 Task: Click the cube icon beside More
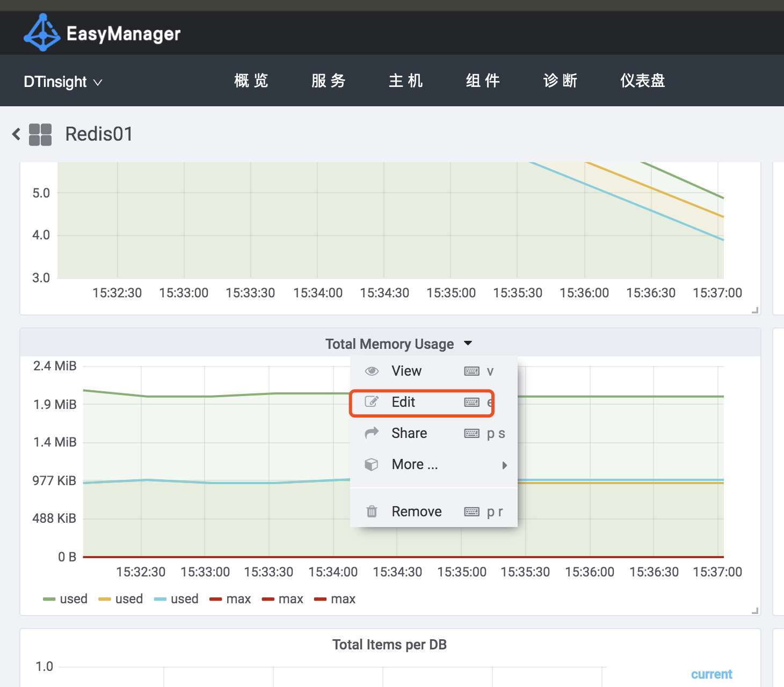click(372, 464)
